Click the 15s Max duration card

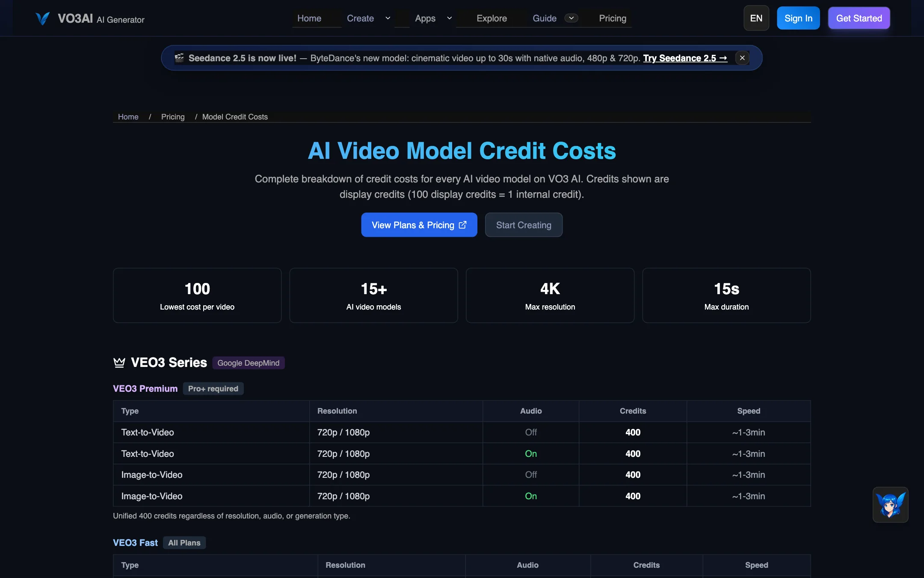coord(726,295)
